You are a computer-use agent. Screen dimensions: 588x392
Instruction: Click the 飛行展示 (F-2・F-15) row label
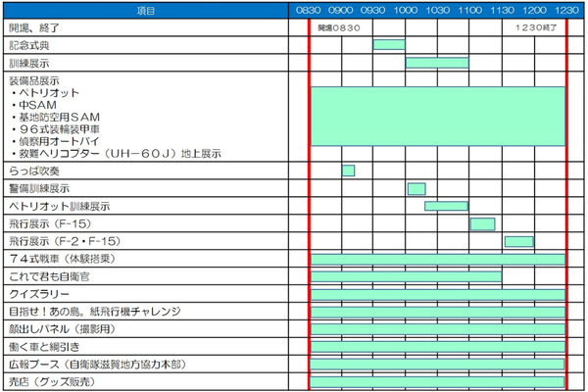(65, 241)
